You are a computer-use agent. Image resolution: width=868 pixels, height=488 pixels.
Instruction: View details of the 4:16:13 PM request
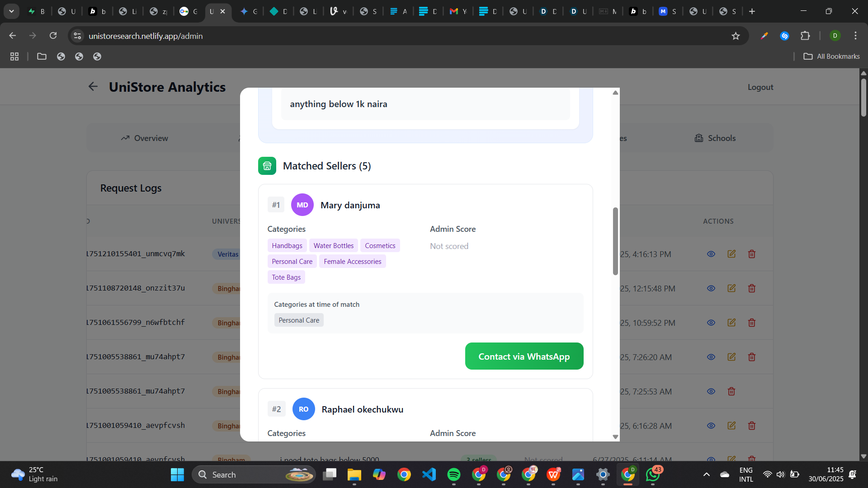coord(711,254)
